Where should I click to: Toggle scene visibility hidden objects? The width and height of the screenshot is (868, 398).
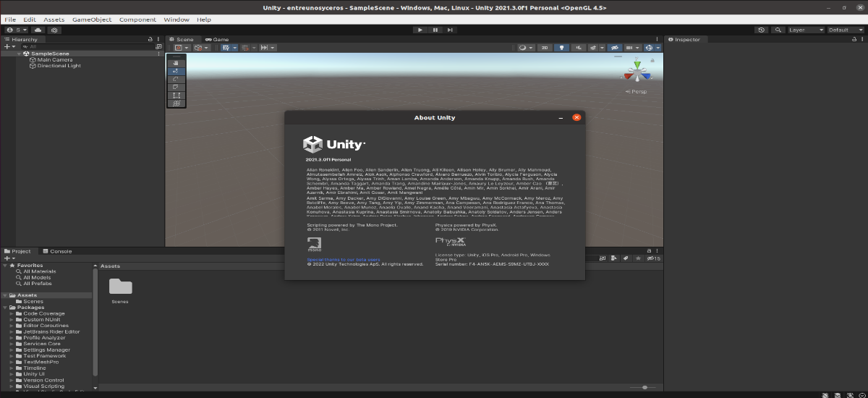pyautogui.click(x=615, y=48)
